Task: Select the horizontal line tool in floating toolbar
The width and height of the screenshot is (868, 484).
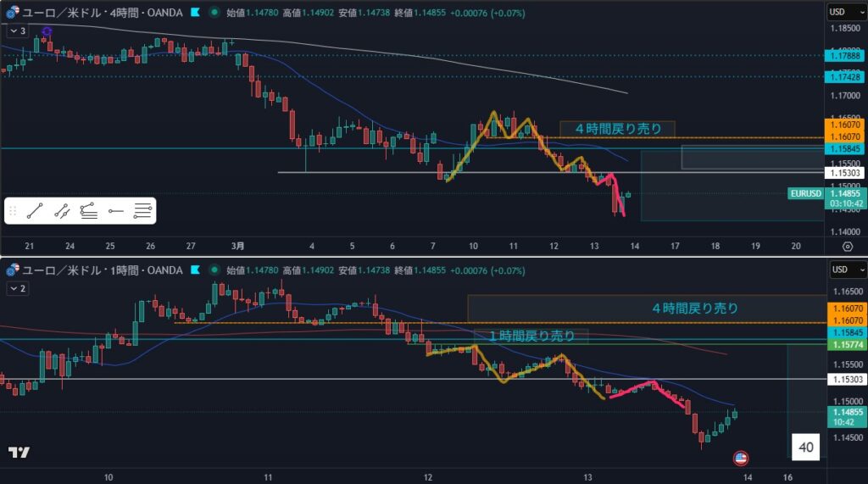Action: pos(116,211)
